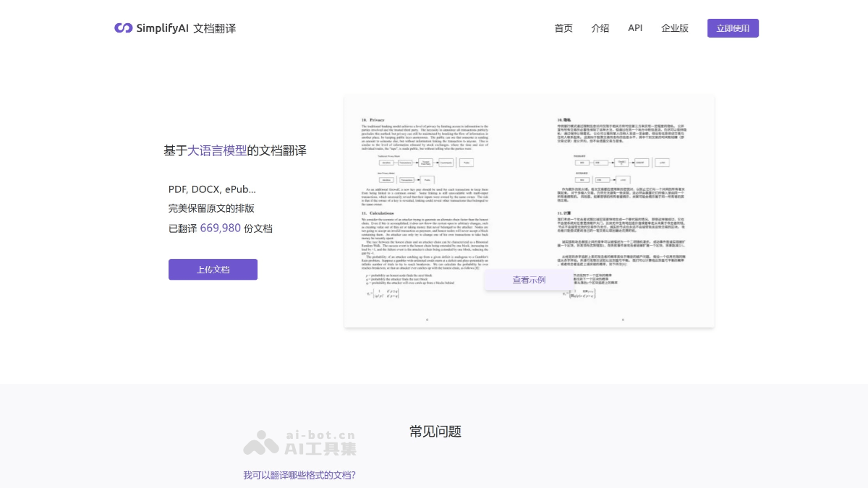Select 首页 in the navigation menu

click(x=563, y=28)
